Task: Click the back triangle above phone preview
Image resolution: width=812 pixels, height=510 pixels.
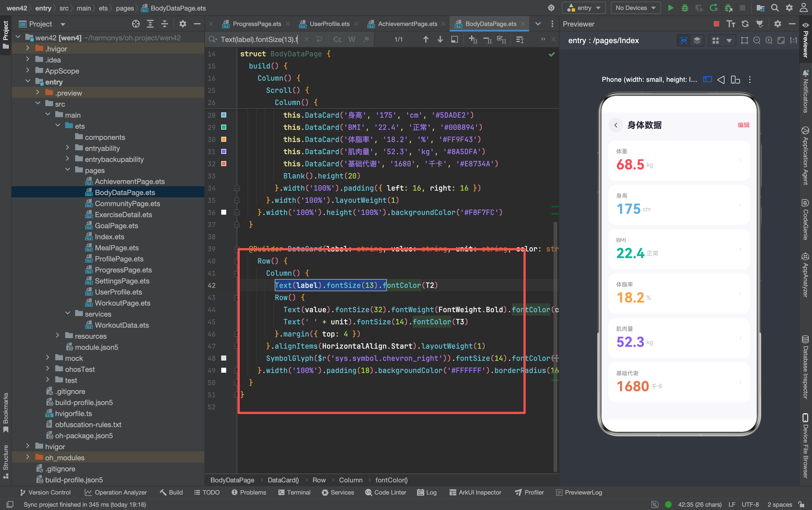Action: [721, 80]
